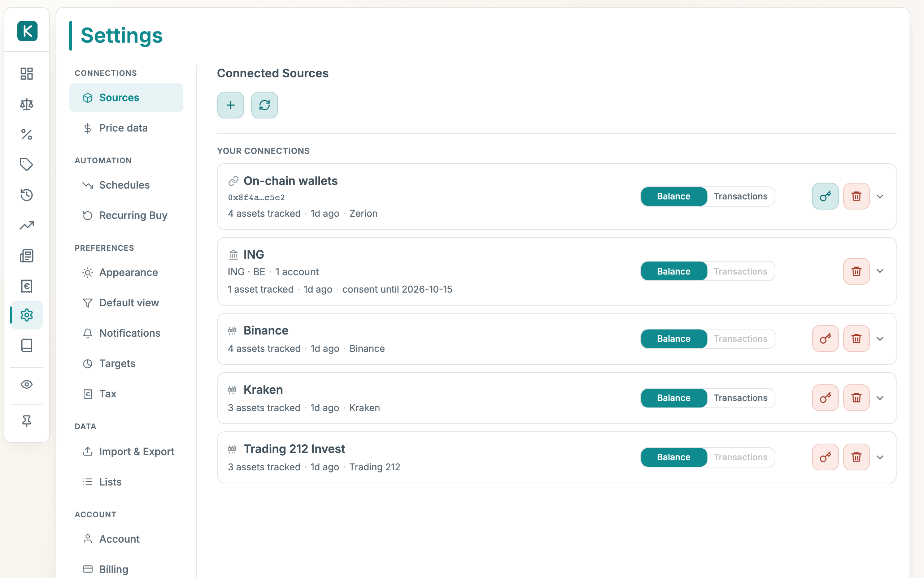Toggle Transactions for Binance

click(x=741, y=339)
